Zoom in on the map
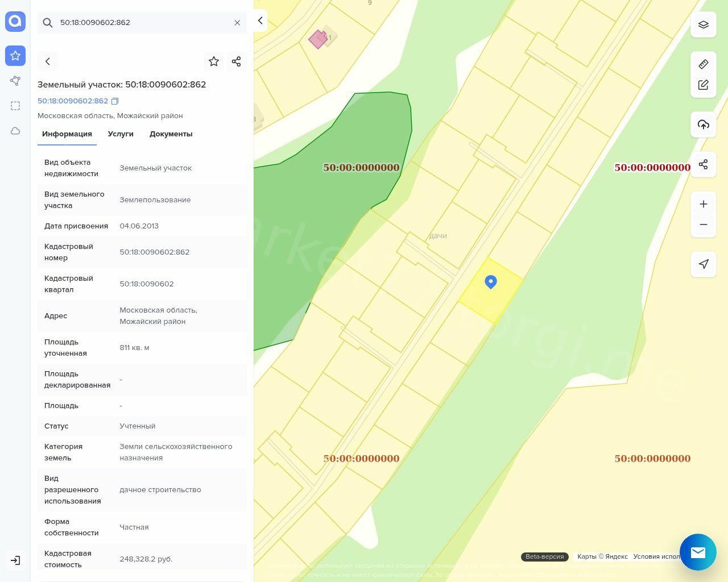Screen dimensions: 728x582 (703, 205)
